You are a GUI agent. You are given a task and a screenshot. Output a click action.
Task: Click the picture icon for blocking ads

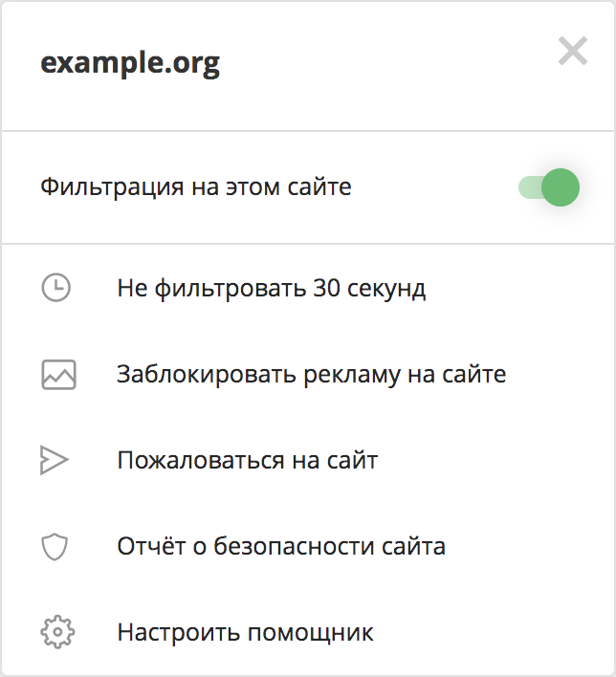(x=58, y=374)
